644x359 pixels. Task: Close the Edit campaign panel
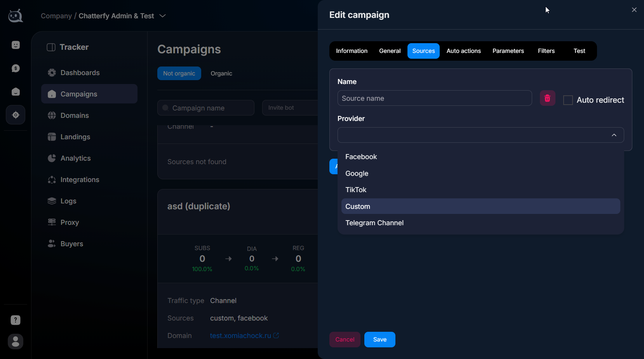[x=634, y=10]
